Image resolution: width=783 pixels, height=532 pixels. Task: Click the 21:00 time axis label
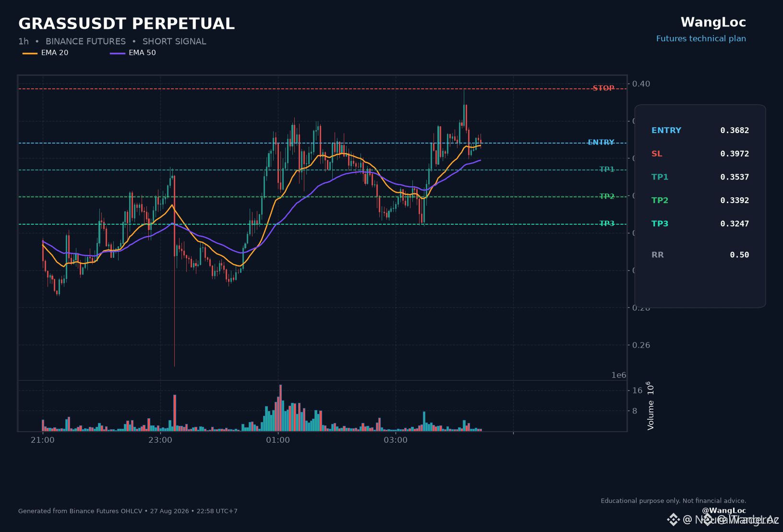coord(43,440)
